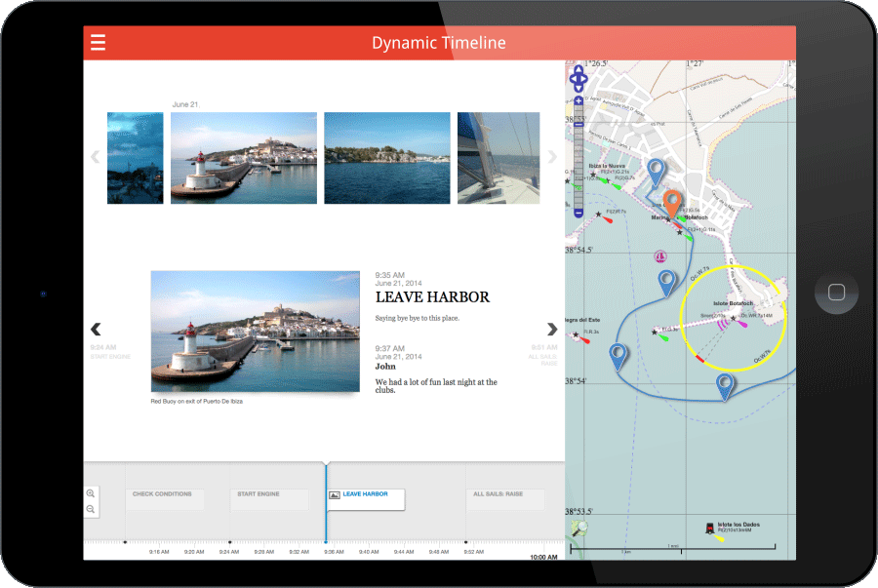The width and height of the screenshot is (878, 588).
Task: Click the LEAVE HARBOR heading
Action: pos(432,297)
